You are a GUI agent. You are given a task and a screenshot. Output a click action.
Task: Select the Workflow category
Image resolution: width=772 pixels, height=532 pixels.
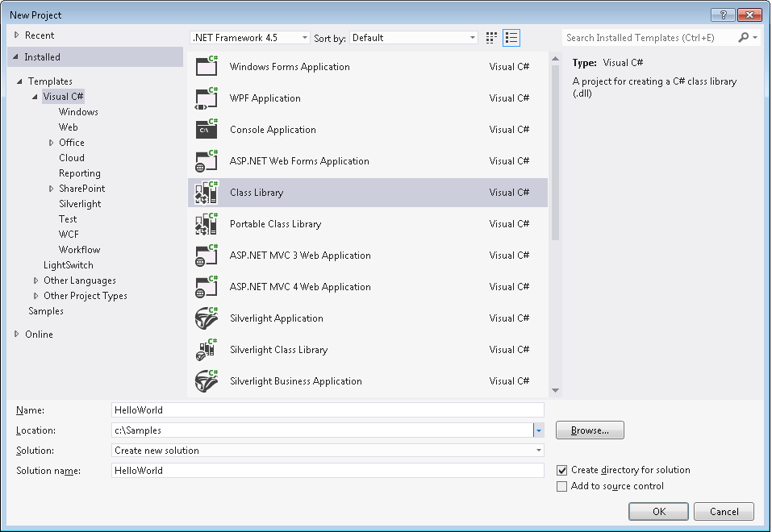(79, 250)
